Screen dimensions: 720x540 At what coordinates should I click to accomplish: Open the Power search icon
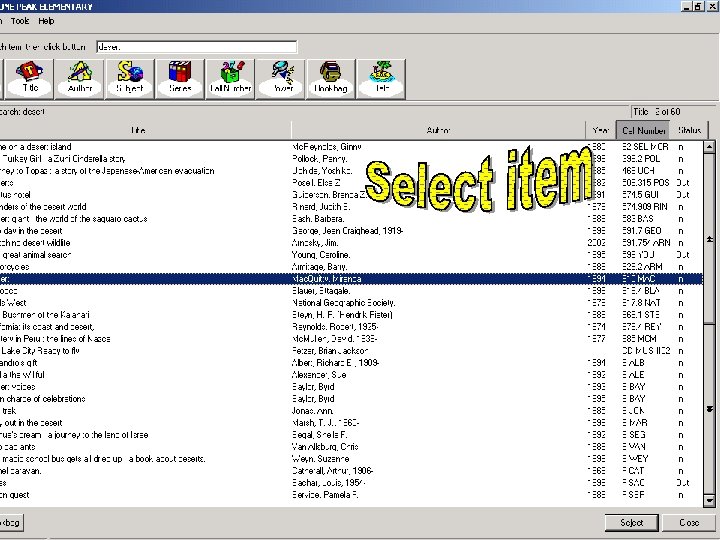tap(281, 79)
